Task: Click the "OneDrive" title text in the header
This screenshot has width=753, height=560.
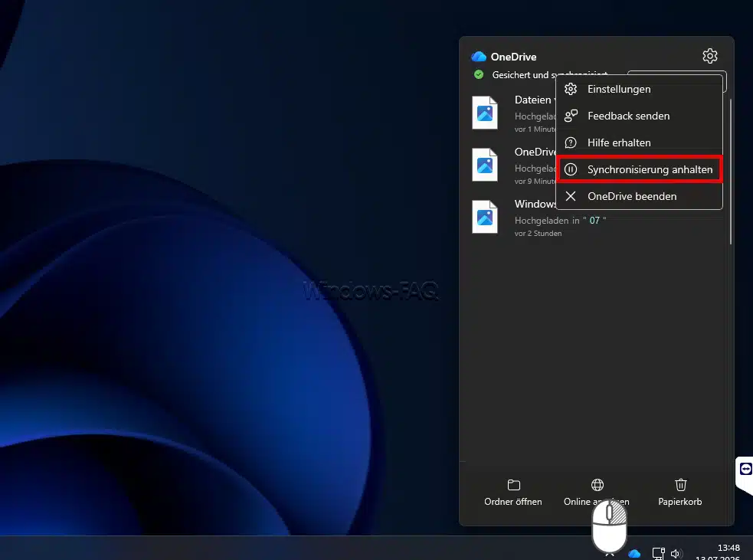Action: (x=513, y=57)
